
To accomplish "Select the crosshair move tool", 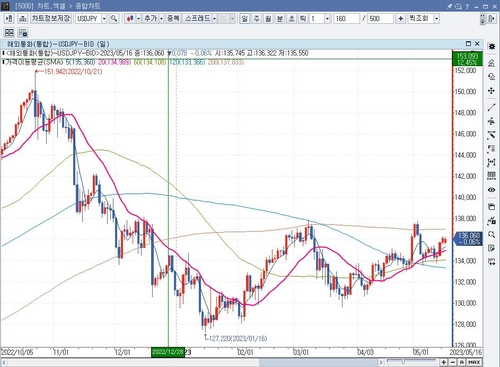I will tap(491, 91).
